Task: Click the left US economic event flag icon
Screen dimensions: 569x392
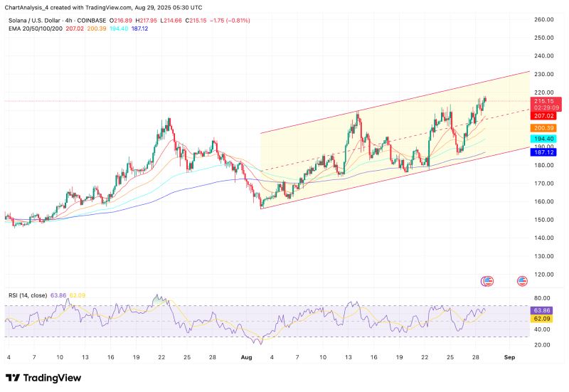Action: (487, 282)
